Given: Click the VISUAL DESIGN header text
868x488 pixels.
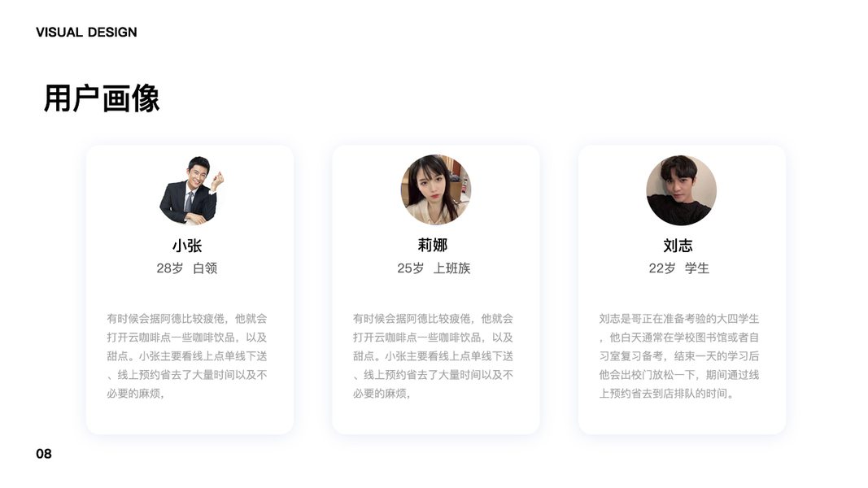Looking at the screenshot, I should pyautogui.click(x=86, y=32).
